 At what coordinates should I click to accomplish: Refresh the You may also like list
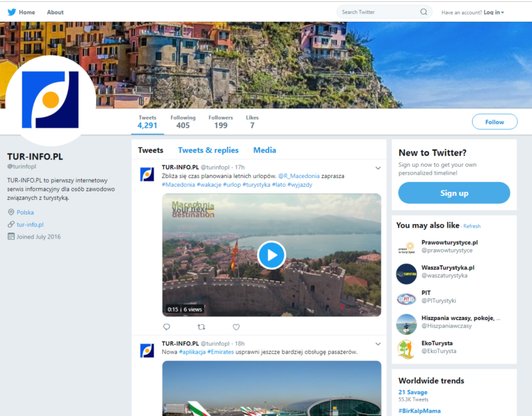click(x=472, y=226)
